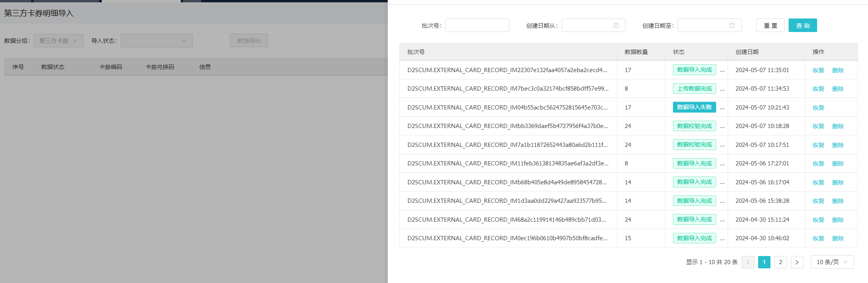
Task: Click 删除 for batch created 2024-05-07 11:34:53
Action: click(x=838, y=89)
